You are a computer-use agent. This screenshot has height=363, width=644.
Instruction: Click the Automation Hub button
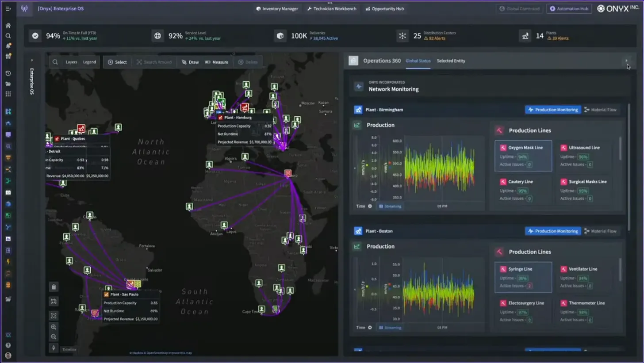pyautogui.click(x=569, y=9)
